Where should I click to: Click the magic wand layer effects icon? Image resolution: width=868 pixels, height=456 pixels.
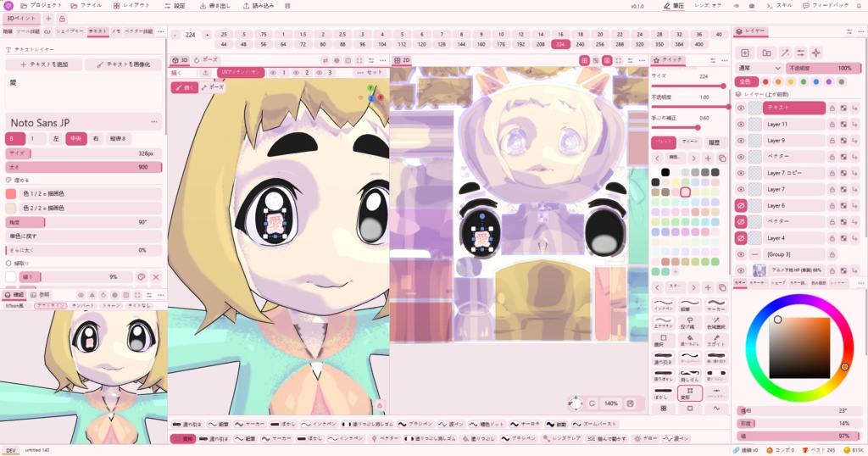pos(785,53)
